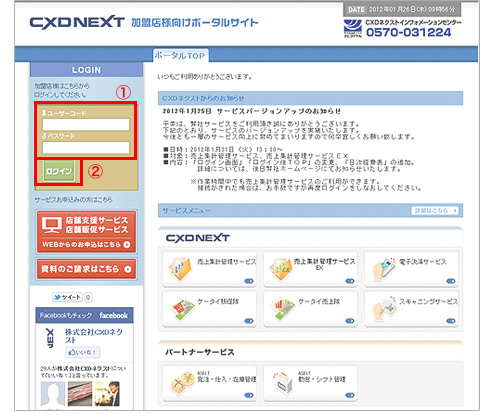Image resolution: width=500 pixels, height=414 pixels.
Task: Open the スキャニングサービス icon
Action: pyautogui.click(x=384, y=309)
